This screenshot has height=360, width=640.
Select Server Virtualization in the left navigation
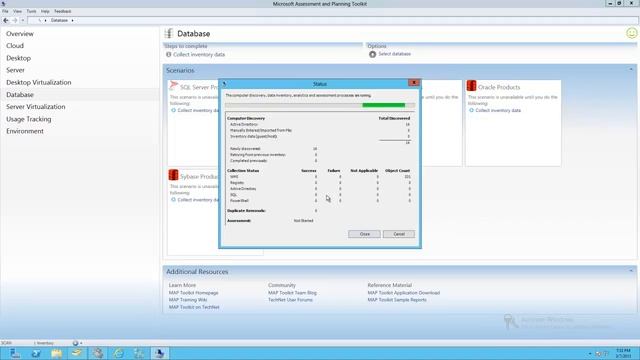[36, 107]
